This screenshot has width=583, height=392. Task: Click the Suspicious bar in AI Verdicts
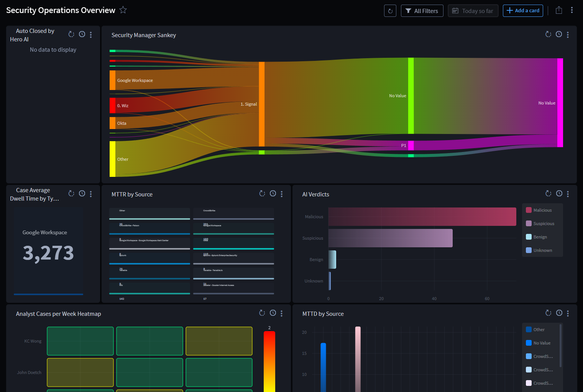tap(391, 238)
